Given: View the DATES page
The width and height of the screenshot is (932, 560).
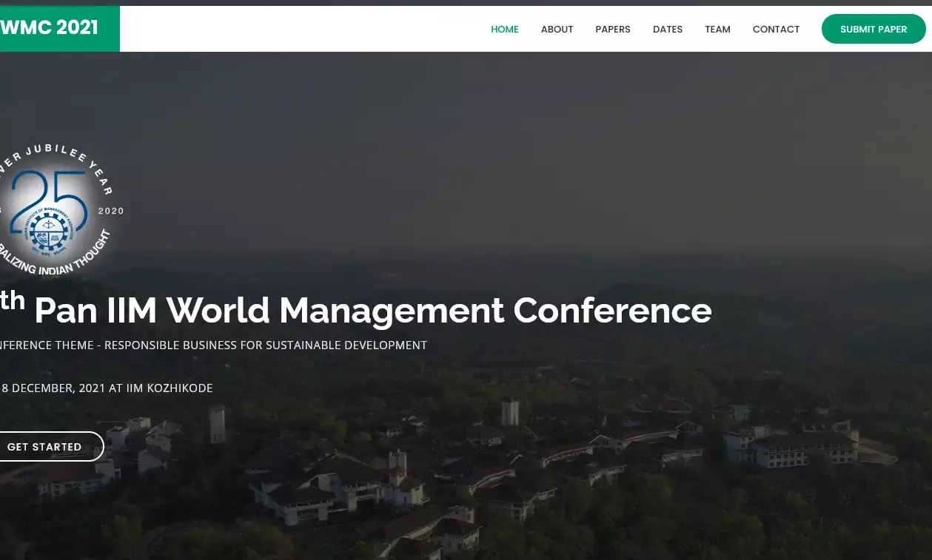Looking at the screenshot, I should [x=667, y=29].
